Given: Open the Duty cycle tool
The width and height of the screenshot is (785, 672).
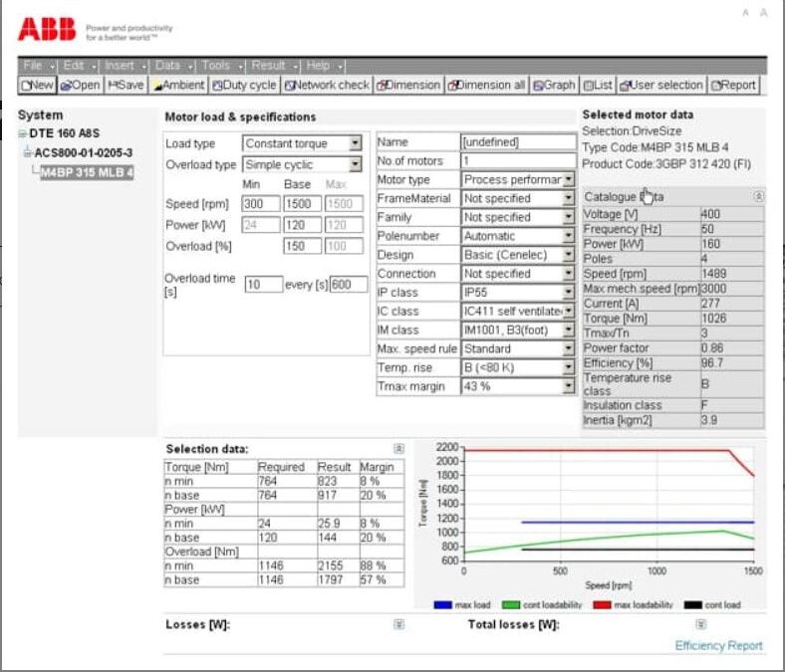Looking at the screenshot, I should coord(244,85).
